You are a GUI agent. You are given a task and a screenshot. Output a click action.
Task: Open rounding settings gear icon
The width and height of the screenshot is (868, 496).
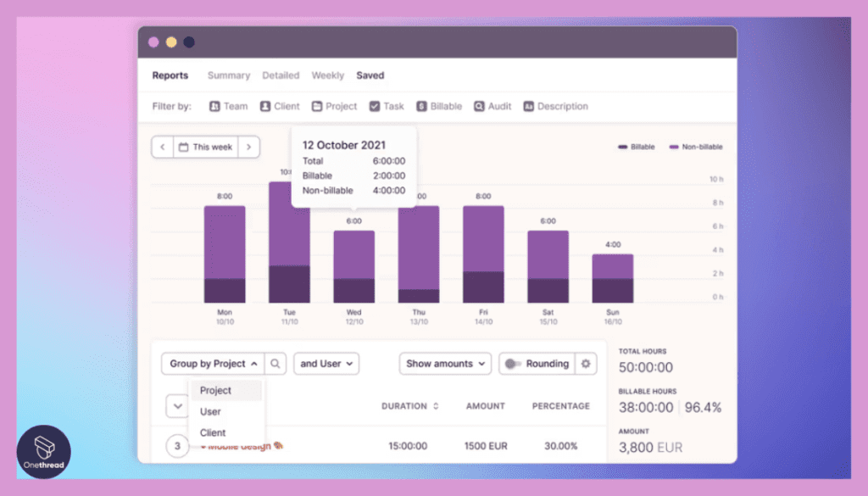586,364
